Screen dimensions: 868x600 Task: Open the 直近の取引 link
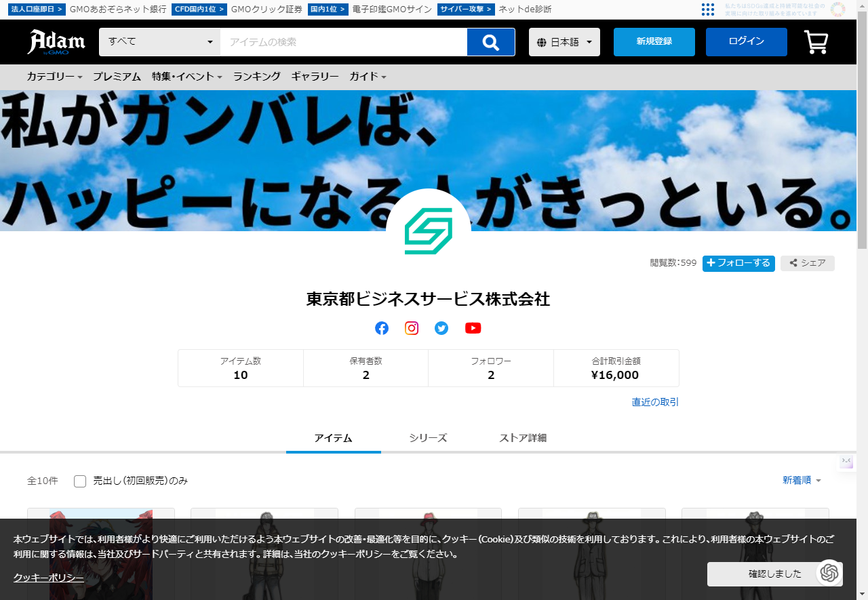(x=655, y=402)
